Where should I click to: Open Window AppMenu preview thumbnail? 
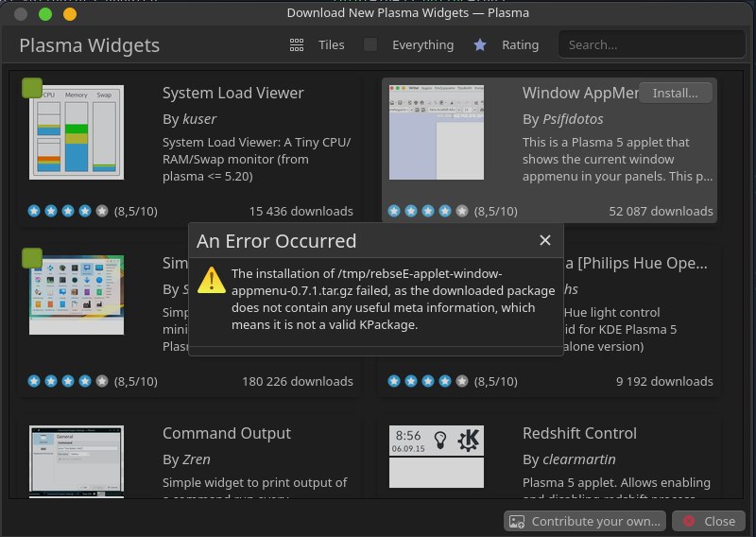437,132
